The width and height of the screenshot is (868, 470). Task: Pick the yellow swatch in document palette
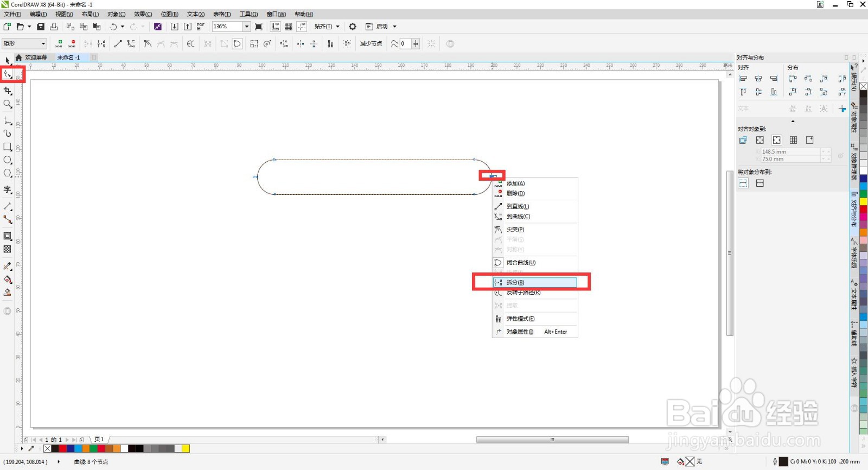[x=186, y=448]
